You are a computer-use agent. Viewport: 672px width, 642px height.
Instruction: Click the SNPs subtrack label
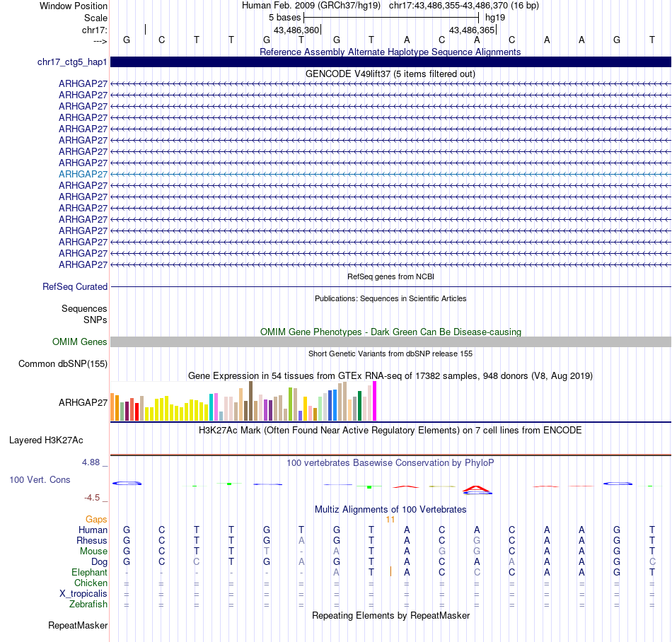pos(95,320)
